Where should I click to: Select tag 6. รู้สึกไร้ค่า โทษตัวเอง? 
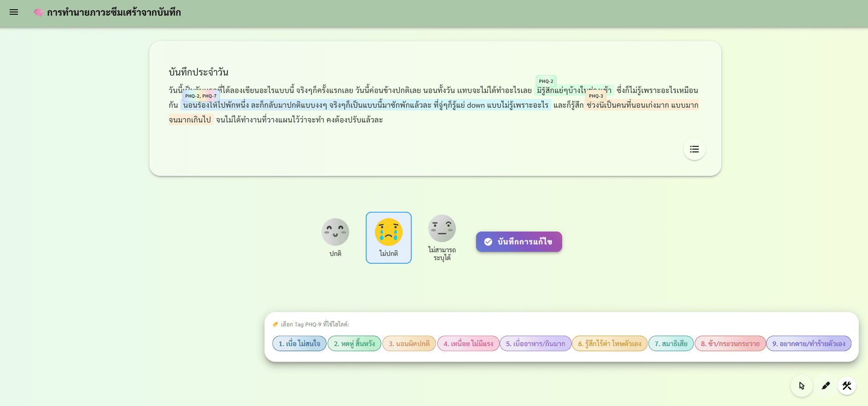click(609, 343)
